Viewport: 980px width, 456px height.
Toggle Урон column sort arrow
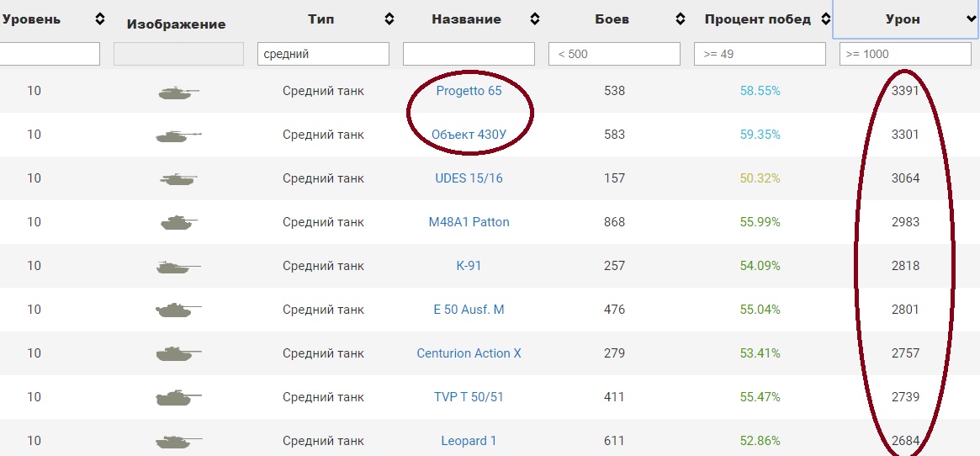971,20
